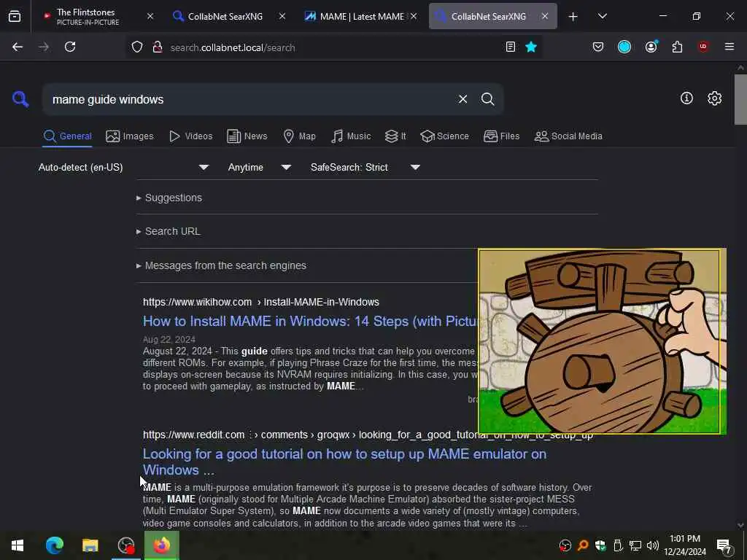The width and height of the screenshot is (747, 560).
Task: Open the extensions puzzle icon
Action: [677, 47]
